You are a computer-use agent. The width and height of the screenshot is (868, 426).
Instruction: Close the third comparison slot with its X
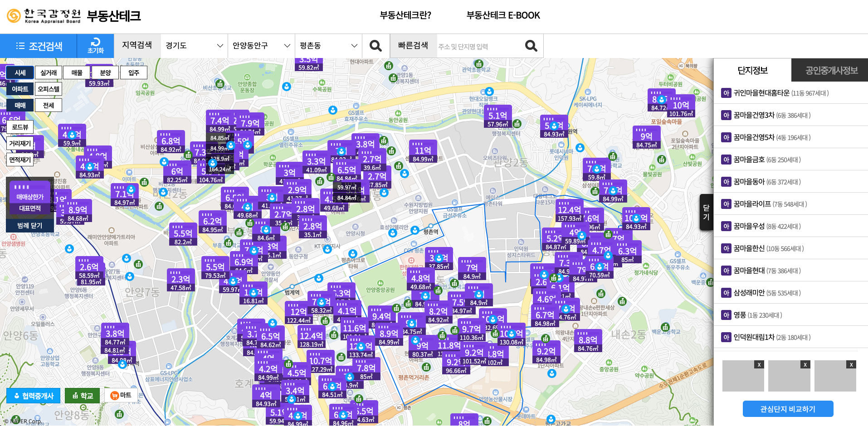pyautogui.click(x=851, y=364)
